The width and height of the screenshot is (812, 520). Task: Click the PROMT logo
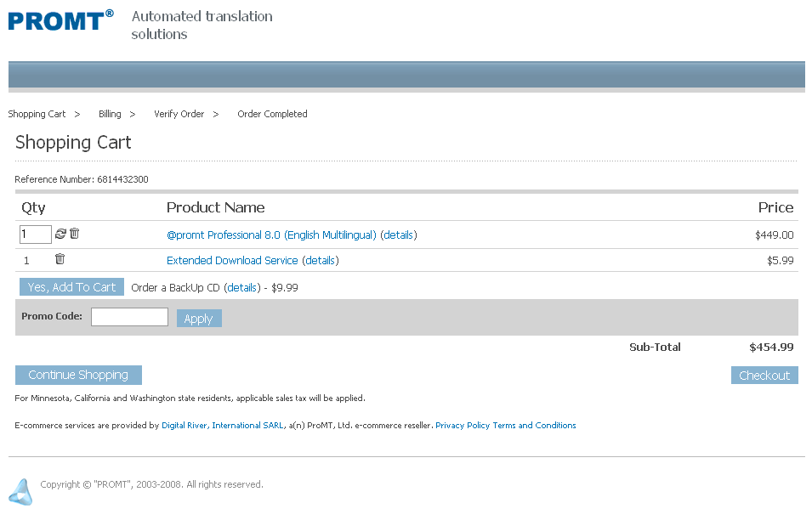[60, 20]
